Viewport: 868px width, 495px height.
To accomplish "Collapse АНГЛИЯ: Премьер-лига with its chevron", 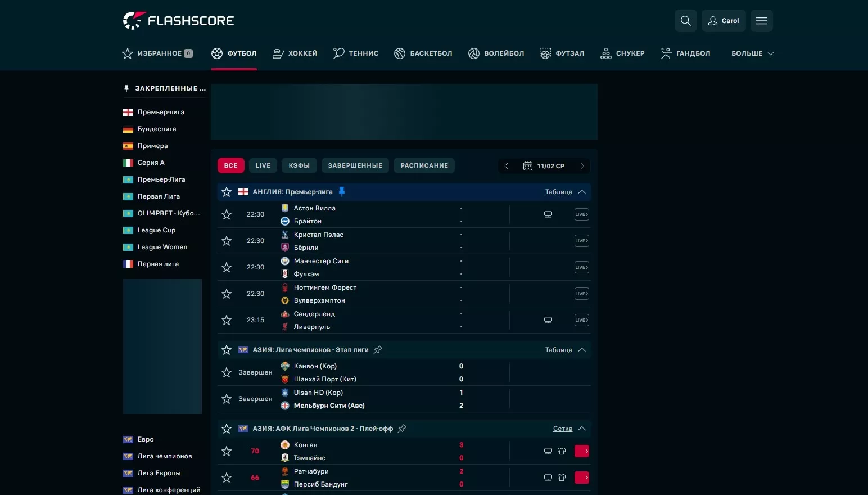I will tap(582, 191).
